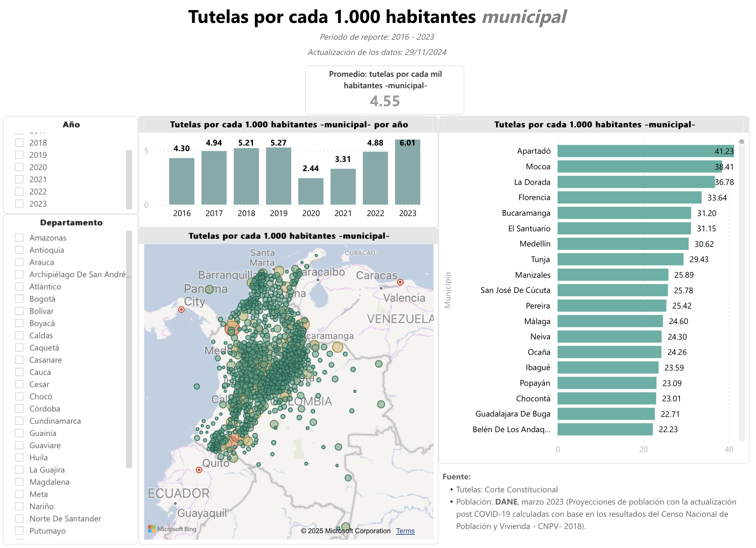This screenshot has width=756, height=548.
Task: Select the Apartadó bar in municipal ranking
Action: point(645,151)
